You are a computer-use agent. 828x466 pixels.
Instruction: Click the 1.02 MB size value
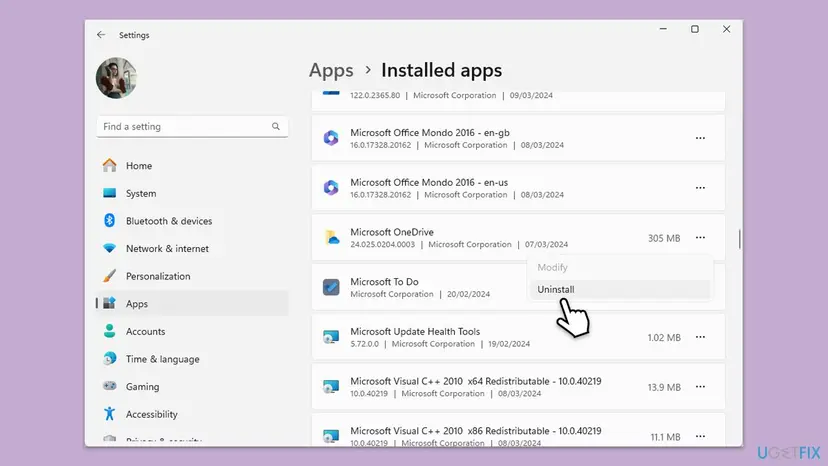(664, 338)
